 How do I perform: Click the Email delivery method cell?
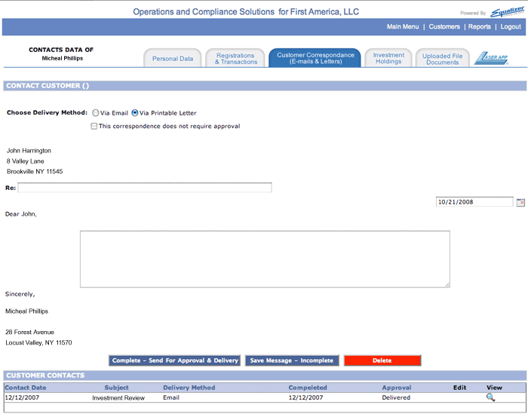tap(171, 397)
